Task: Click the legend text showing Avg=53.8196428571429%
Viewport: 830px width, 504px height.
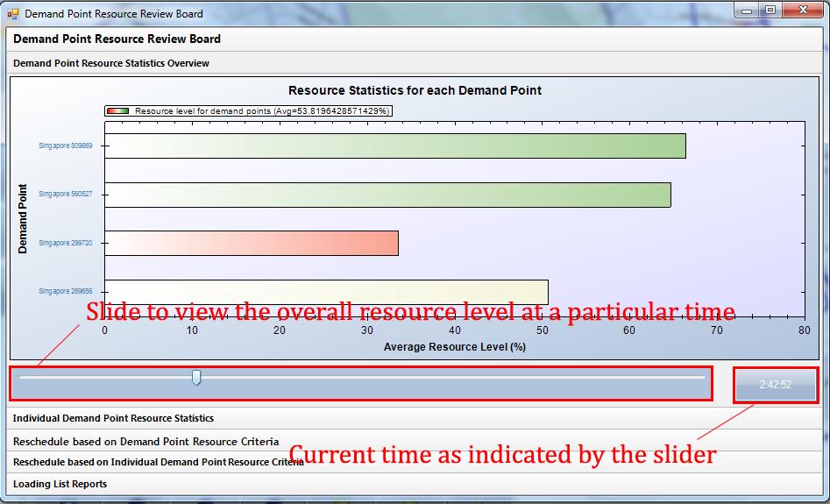Action: (262, 111)
